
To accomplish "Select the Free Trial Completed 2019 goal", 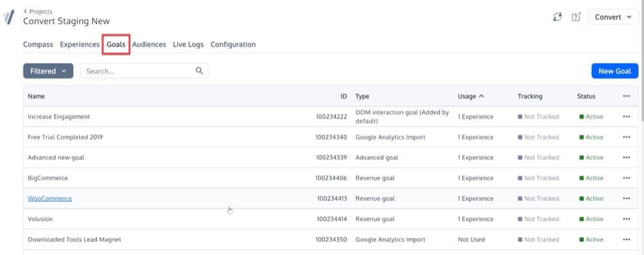I will point(65,137).
